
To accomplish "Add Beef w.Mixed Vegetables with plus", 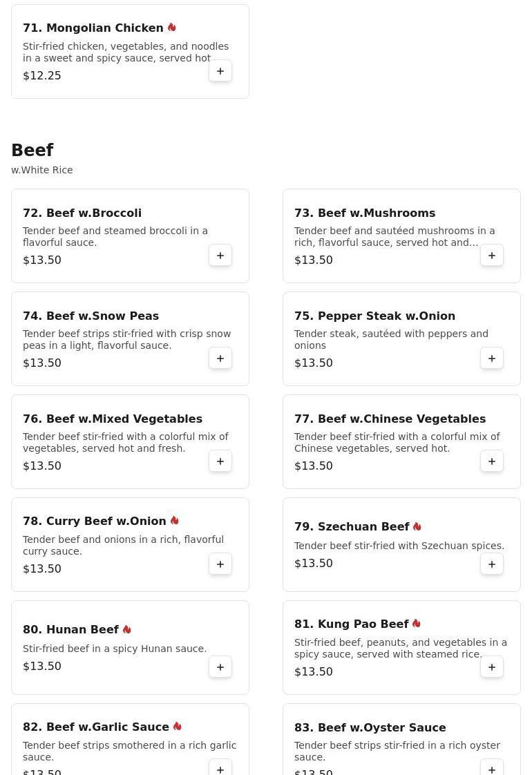I will coord(220,461).
